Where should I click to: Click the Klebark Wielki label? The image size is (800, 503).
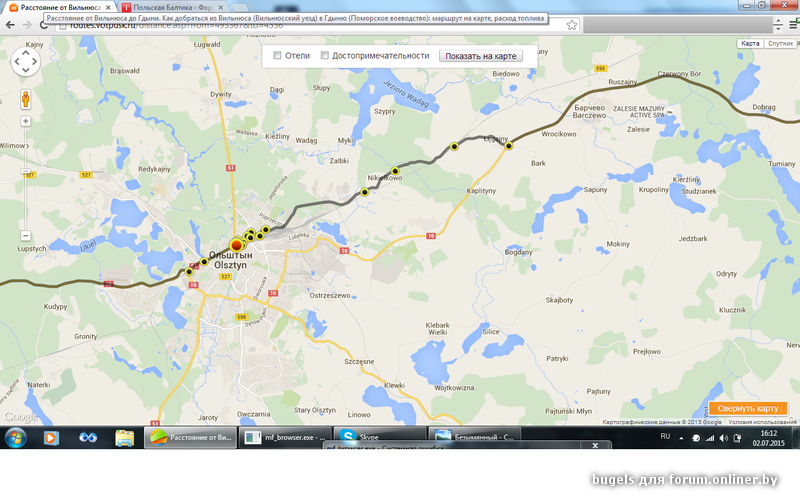coord(437,329)
